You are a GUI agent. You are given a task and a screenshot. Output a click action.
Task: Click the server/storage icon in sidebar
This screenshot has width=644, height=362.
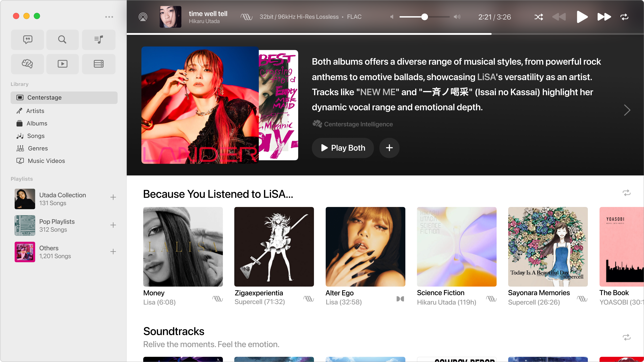[x=98, y=64]
